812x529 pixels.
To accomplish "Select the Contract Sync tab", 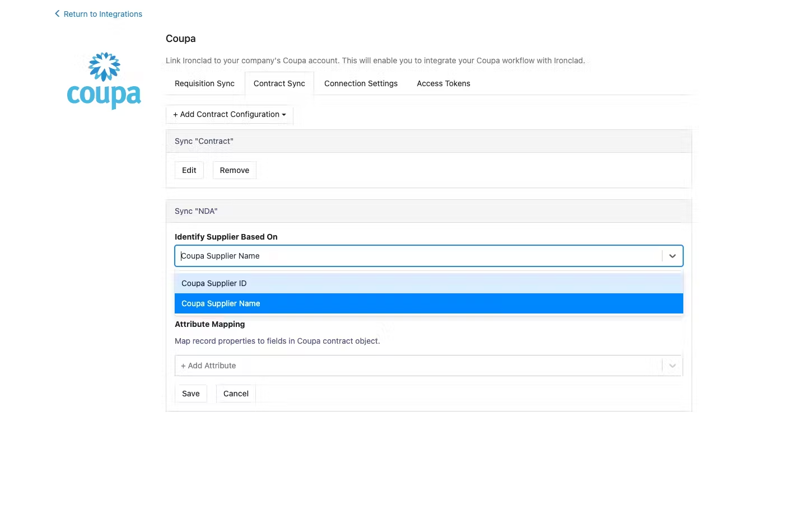I will (279, 83).
